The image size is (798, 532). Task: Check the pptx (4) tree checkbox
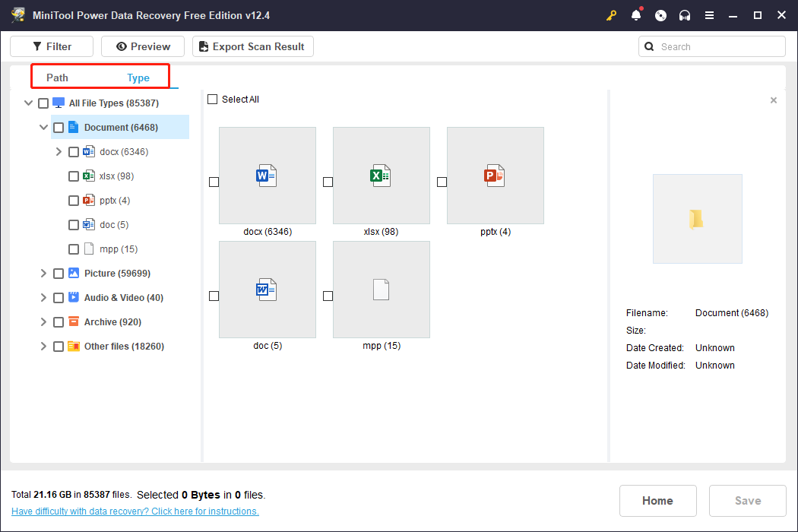coord(74,201)
